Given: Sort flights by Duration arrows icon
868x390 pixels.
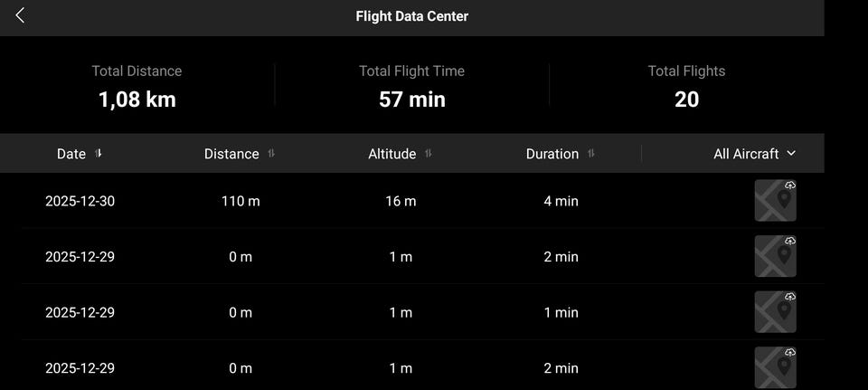Looking at the screenshot, I should [x=590, y=153].
